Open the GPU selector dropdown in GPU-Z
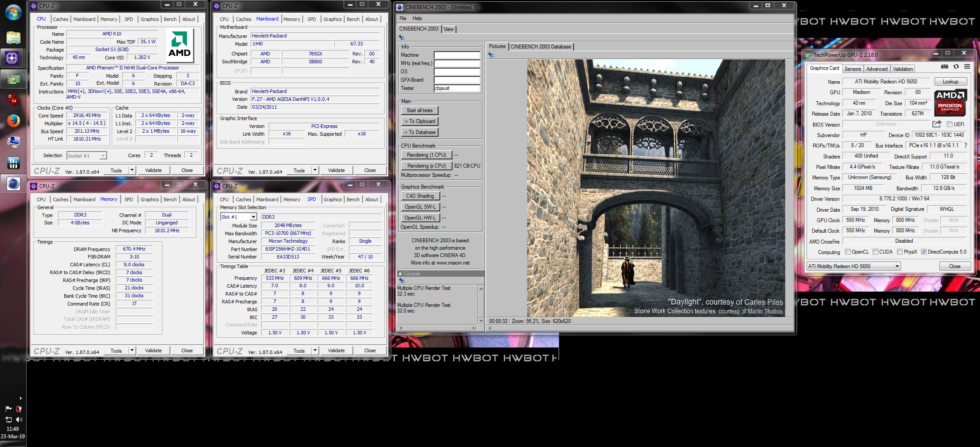This screenshot has width=980, height=447. click(853, 266)
